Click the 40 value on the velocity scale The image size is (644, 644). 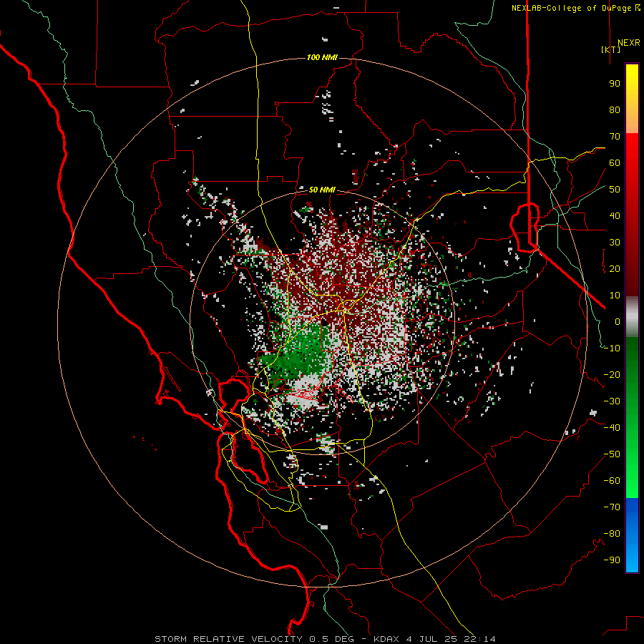615,215
